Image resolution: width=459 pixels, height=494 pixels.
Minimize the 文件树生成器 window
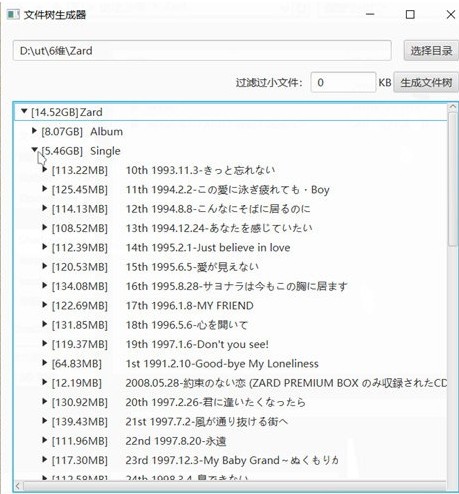370,14
